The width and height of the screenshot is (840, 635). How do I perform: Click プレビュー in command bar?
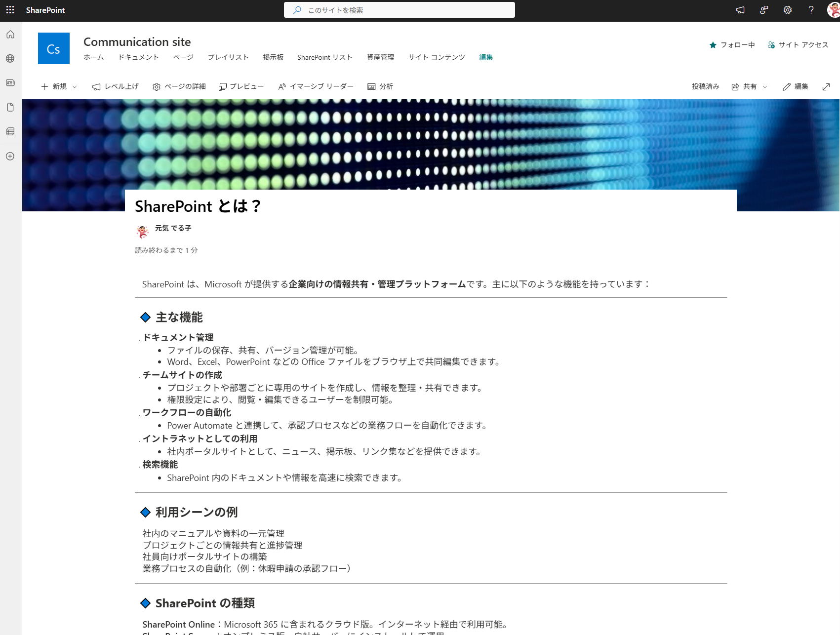click(241, 86)
